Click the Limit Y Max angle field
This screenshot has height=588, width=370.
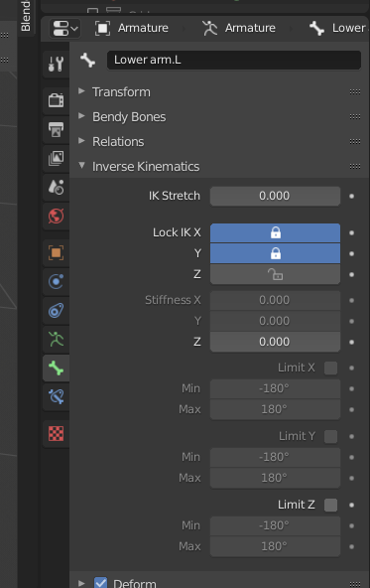point(275,478)
